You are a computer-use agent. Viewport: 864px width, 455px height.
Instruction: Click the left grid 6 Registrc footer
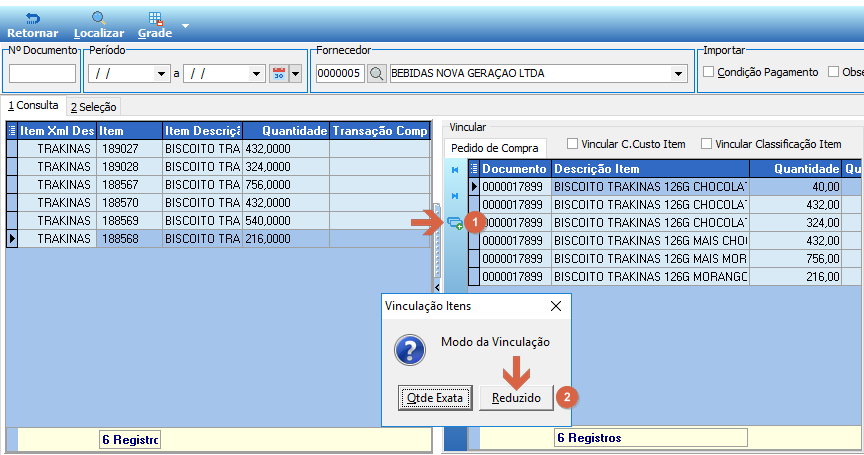(x=130, y=440)
